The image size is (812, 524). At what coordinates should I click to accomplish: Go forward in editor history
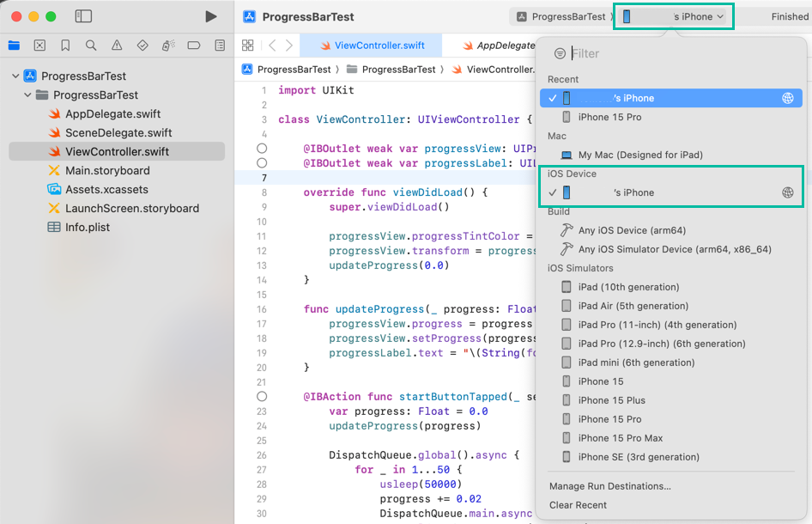[x=289, y=46]
